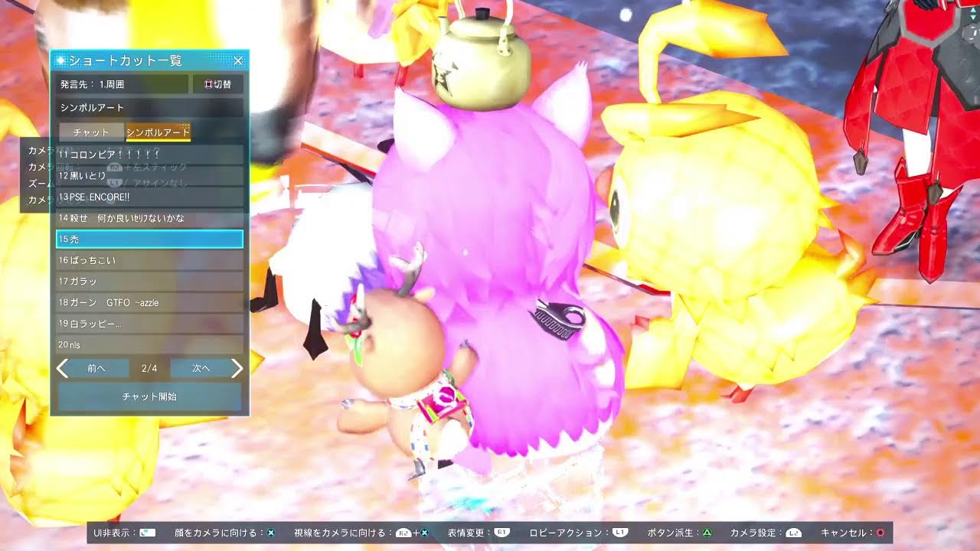Select entry 17 ガラッ
This screenshot has width=980, height=551.
coord(150,282)
